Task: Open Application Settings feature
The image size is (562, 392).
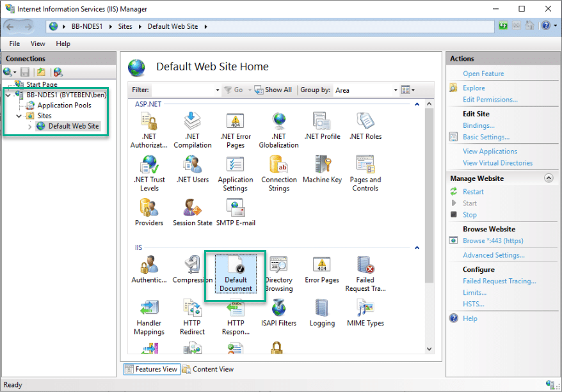Action: [236, 173]
